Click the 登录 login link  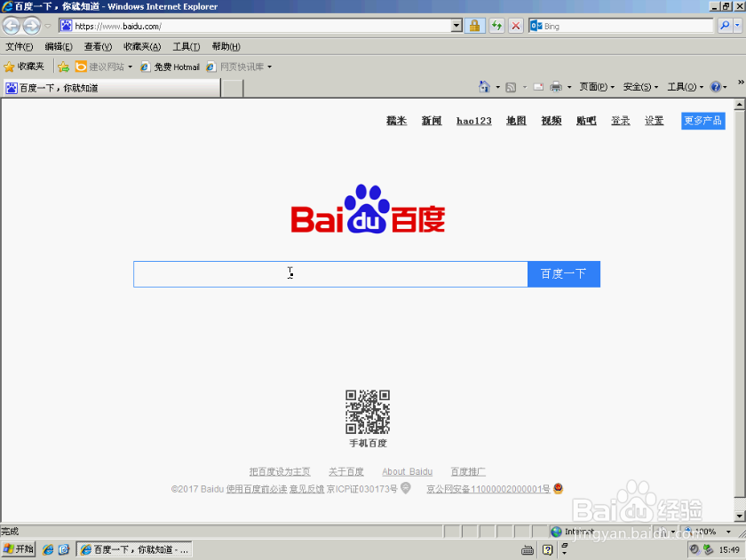(621, 121)
